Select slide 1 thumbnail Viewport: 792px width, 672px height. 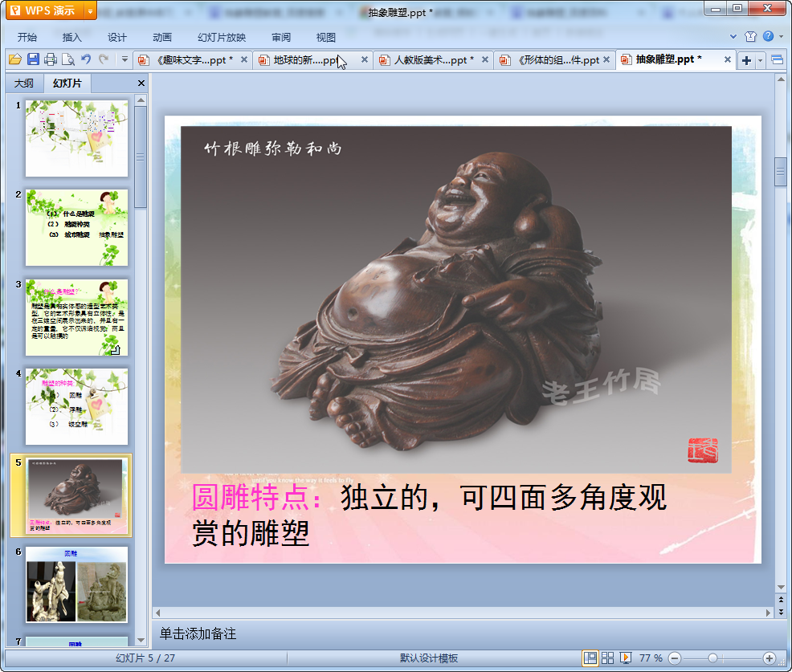pos(77,138)
